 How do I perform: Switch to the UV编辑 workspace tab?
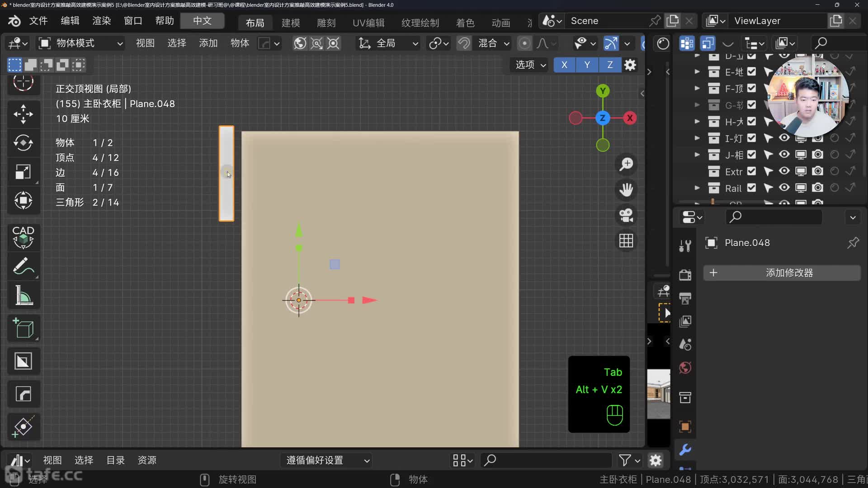pos(368,23)
